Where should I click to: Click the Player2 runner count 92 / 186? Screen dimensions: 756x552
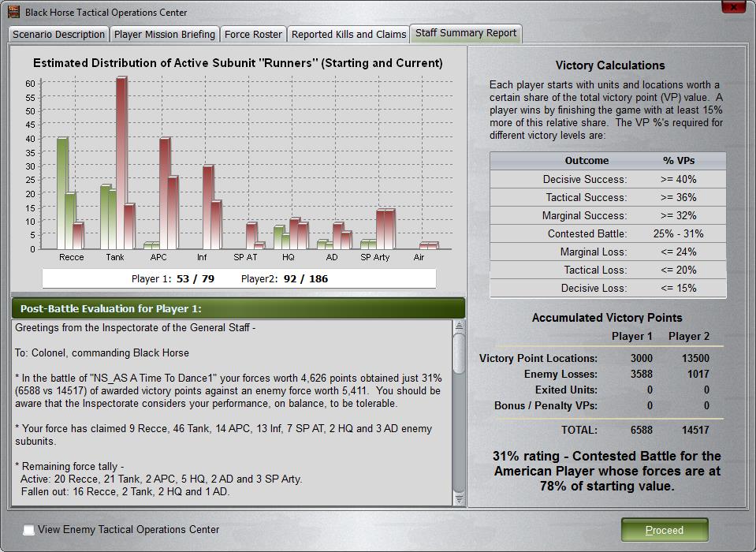click(x=306, y=278)
